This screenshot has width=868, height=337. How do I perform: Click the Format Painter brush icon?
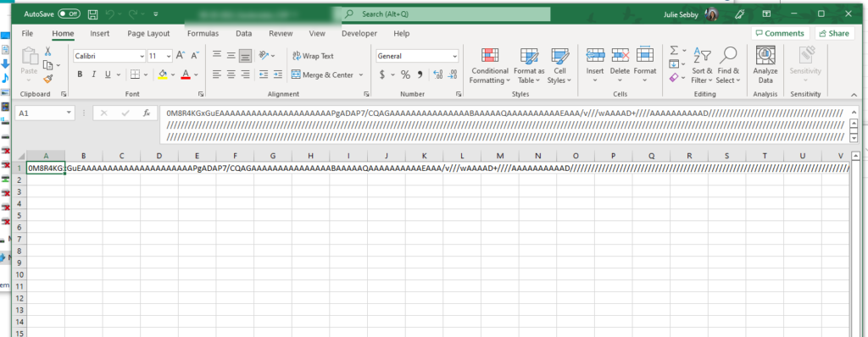tap(47, 79)
